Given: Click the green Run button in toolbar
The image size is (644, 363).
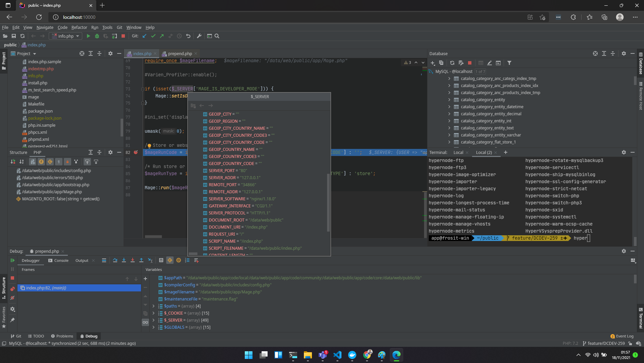Looking at the screenshot, I should point(88,36).
